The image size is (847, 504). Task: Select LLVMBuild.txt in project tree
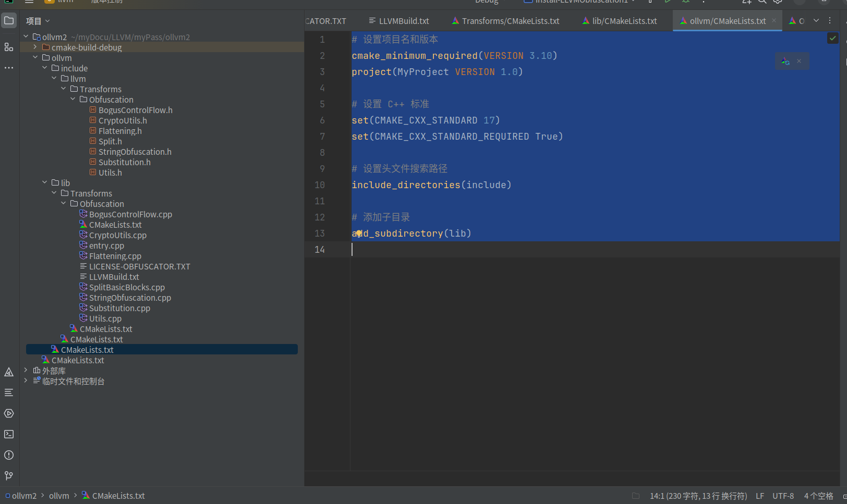110,277
